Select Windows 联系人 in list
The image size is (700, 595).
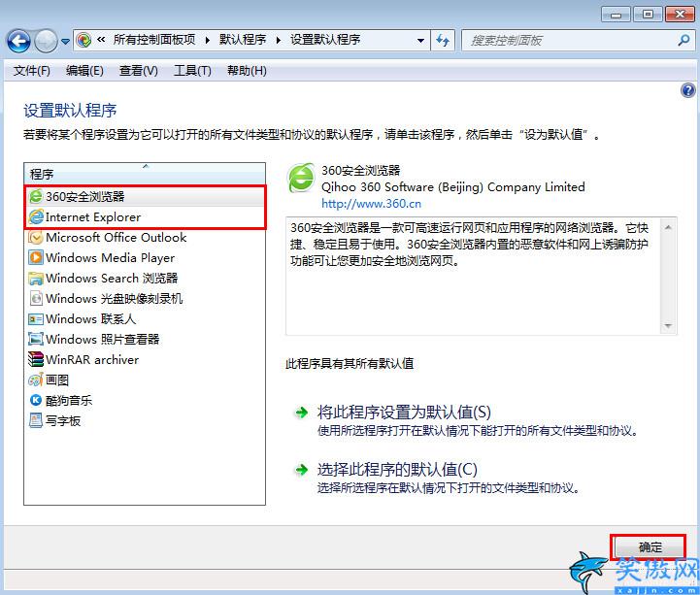pos(145,318)
